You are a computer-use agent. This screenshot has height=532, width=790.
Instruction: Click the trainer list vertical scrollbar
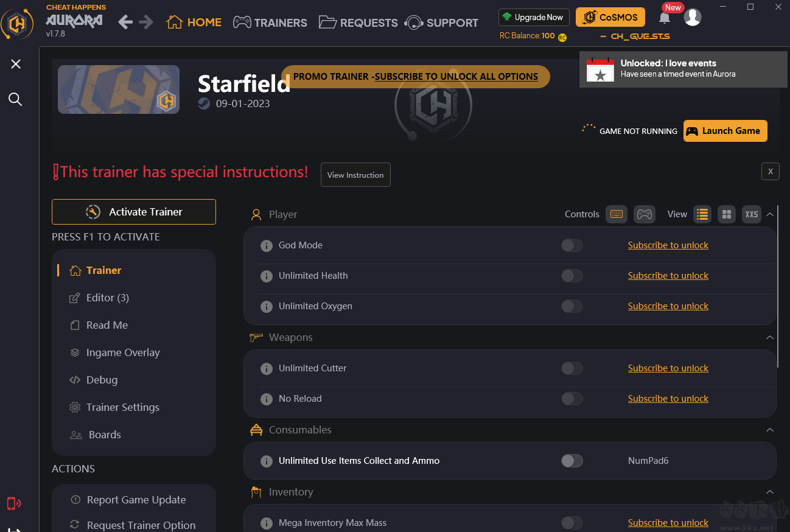778,286
